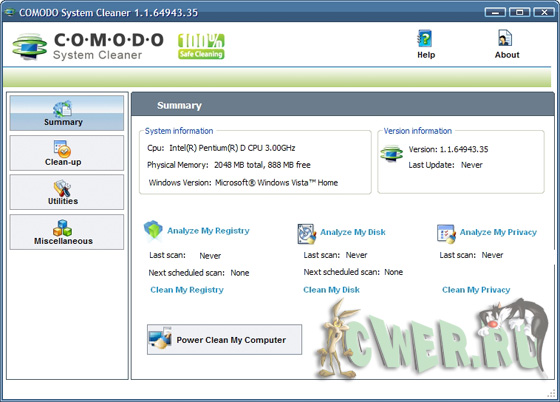Click the window resize grip corner

[551, 393]
